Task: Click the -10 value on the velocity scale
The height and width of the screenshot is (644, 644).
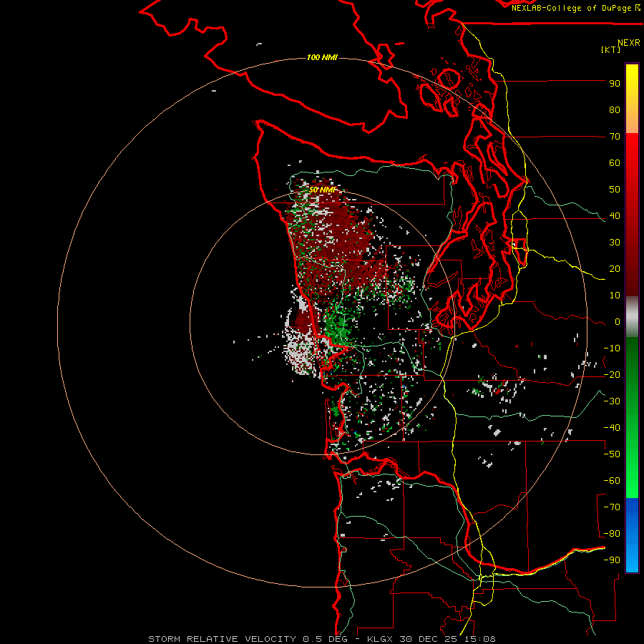Action: pos(612,348)
